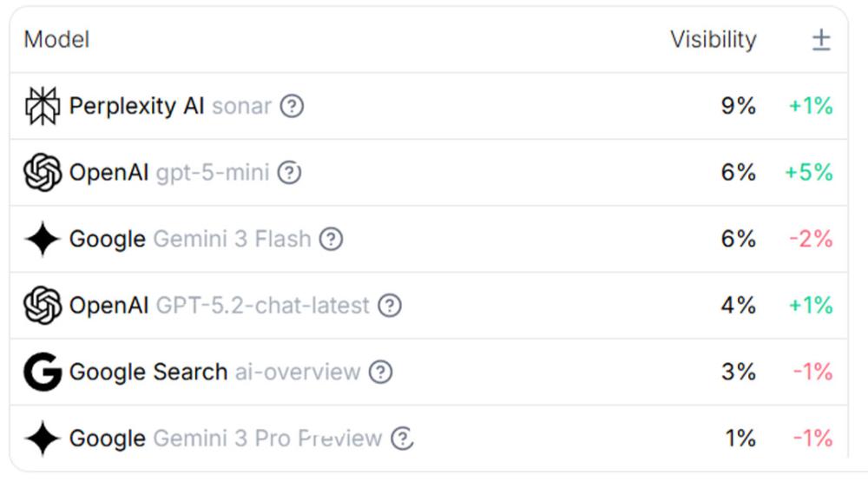This screenshot has height=482, width=868.
Task: Click the OpenAI logo beside GPT-5.2-chat-latest
Action: [x=42, y=306]
